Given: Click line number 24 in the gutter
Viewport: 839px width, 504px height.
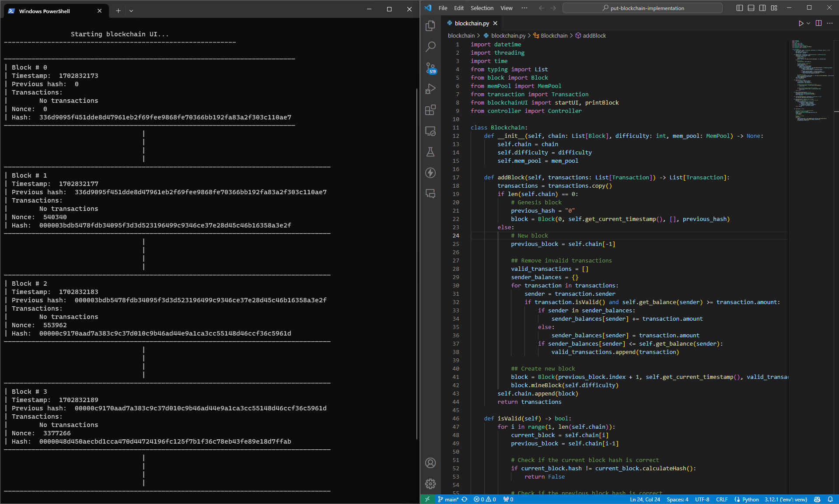Looking at the screenshot, I should [x=456, y=235].
